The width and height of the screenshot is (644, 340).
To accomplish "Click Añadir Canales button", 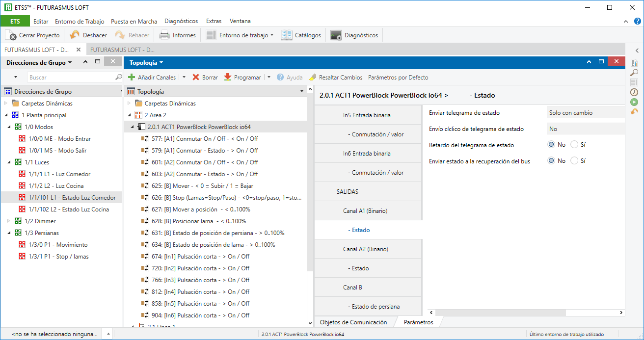I will tap(152, 78).
